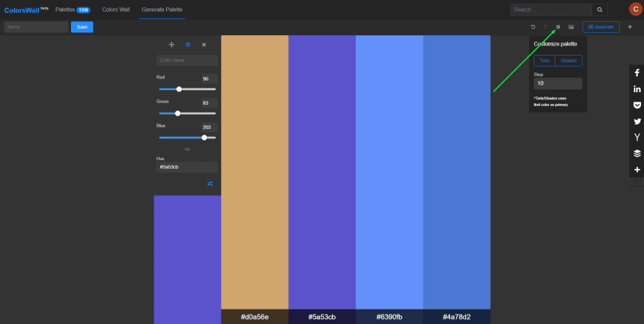Click the ColorsWall logo

click(x=26, y=10)
